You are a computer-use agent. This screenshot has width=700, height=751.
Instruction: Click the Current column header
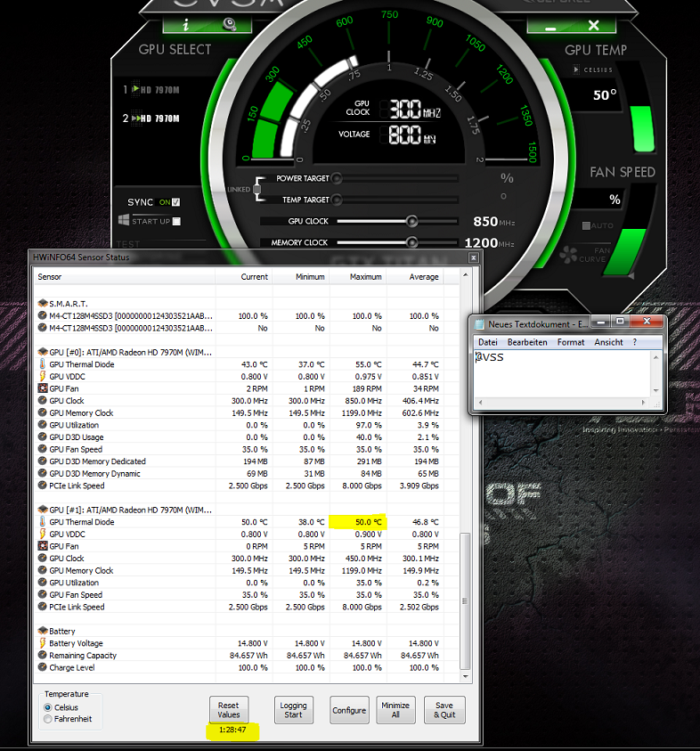[x=244, y=277]
